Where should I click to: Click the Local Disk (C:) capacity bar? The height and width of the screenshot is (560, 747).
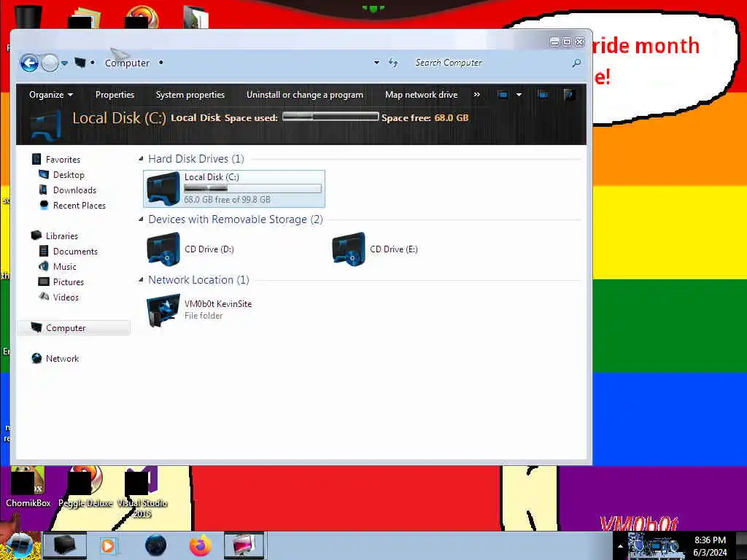click(252, 189)
